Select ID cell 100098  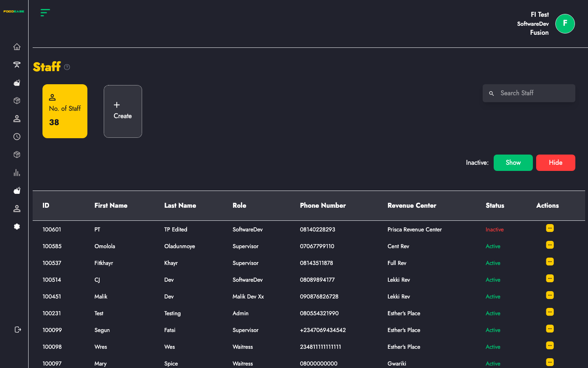point(52,347)
